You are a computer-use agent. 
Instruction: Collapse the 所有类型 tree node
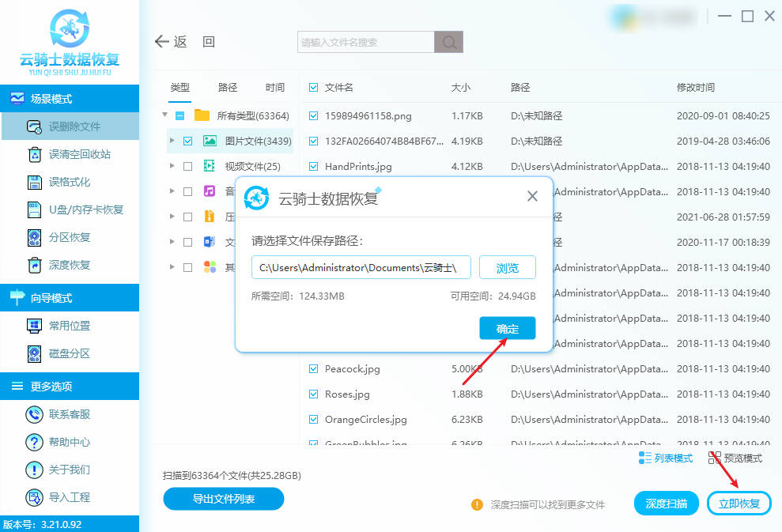(164, 115)
